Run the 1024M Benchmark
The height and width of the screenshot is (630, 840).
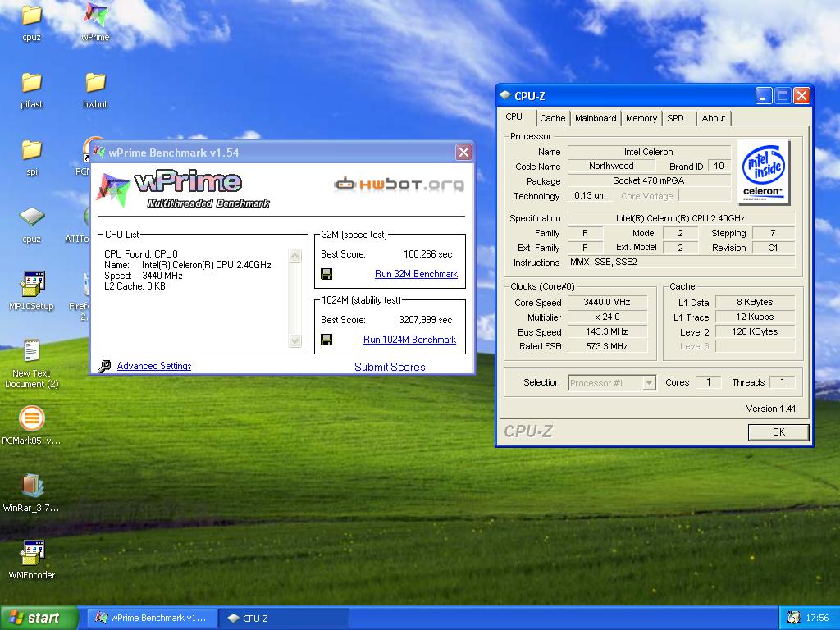click(410, 340)
